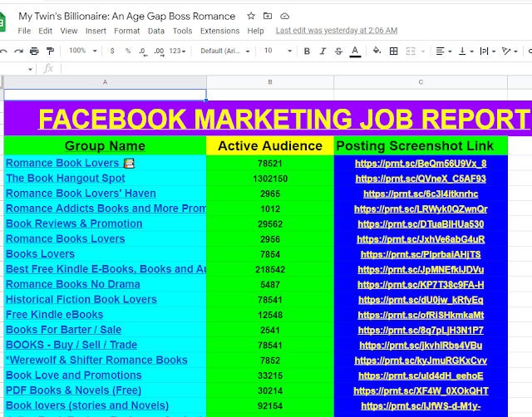Open the Data menu
The height and width of the screenshot is (417, 532).
tap(156, 31)
